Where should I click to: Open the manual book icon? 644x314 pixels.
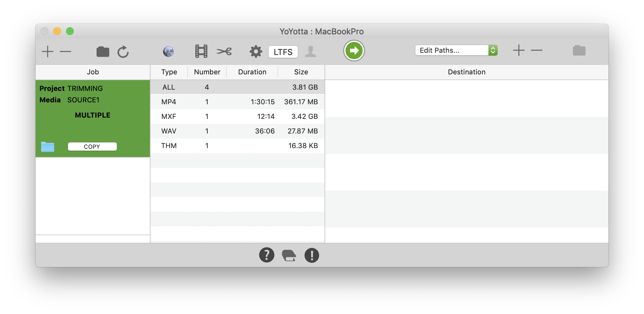[289, 255]
